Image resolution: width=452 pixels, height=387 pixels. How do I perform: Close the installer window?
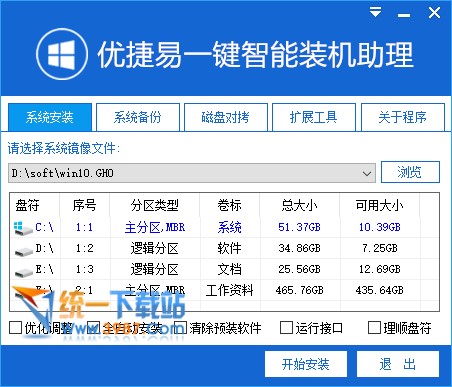(434, 13)
